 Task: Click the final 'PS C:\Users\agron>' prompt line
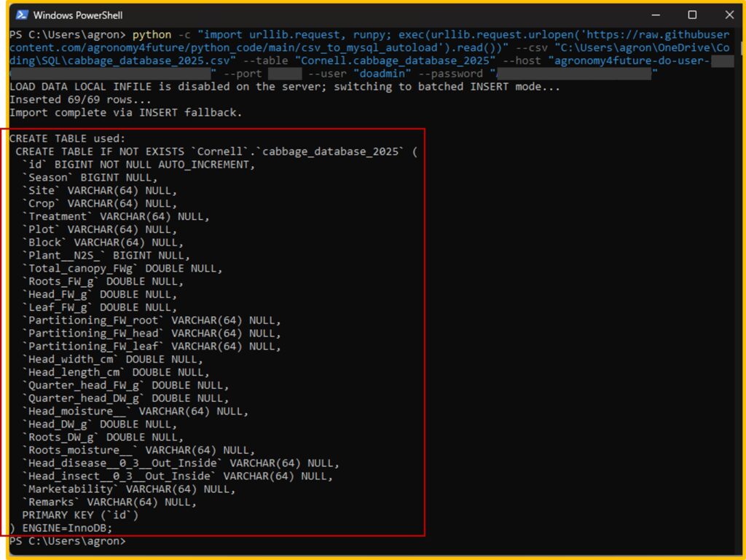point(67,541)
